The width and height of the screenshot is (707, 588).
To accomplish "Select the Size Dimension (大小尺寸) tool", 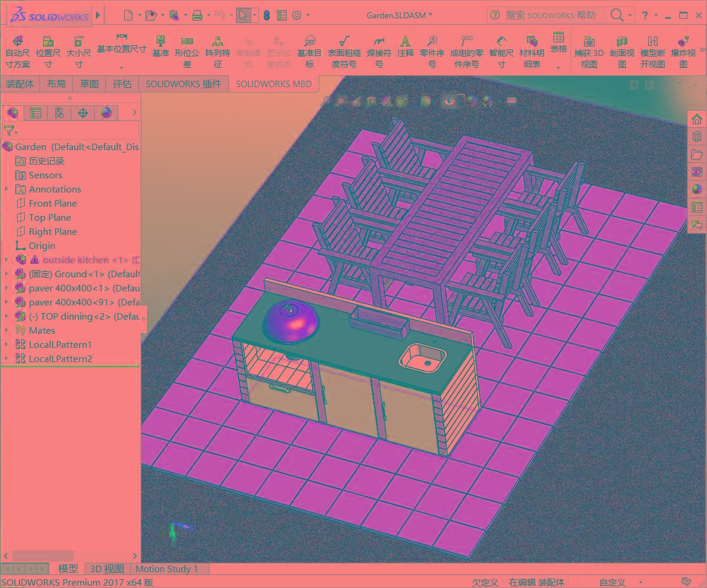I will click(x=78, y=52).
